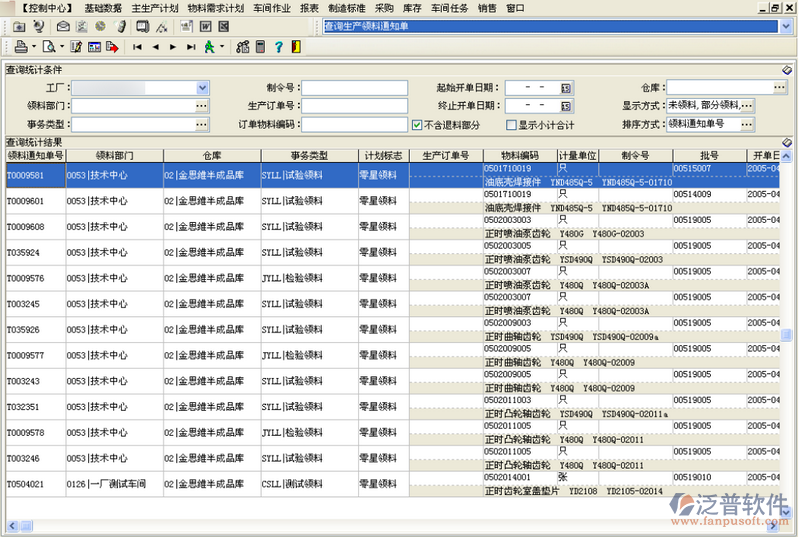This screenshot has height=537, width=799.
Task: Click the browse button beside 领料部门 field
Action: (202, 106)
